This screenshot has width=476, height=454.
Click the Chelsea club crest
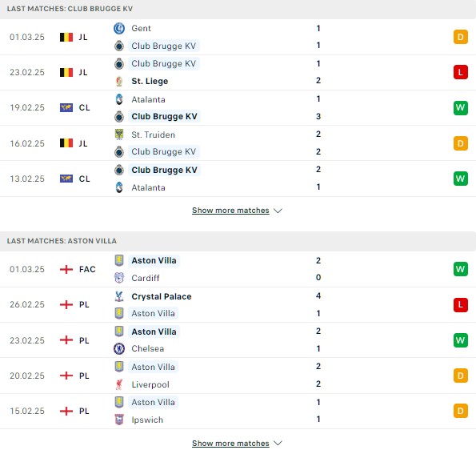coord(119,348)
